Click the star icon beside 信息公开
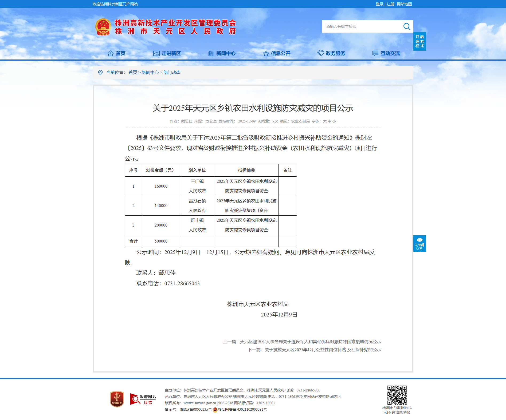Image resolution: width=506 pixels, height=420 pixels. tap(266, 53)
